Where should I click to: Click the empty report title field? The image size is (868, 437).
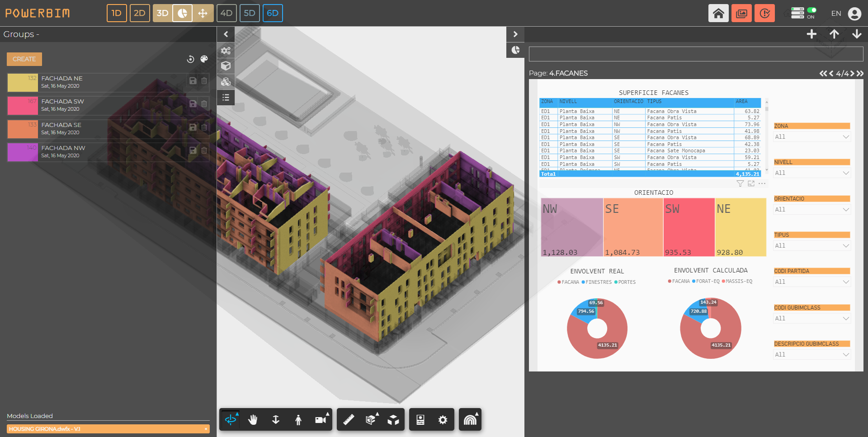tap(696, 54)
